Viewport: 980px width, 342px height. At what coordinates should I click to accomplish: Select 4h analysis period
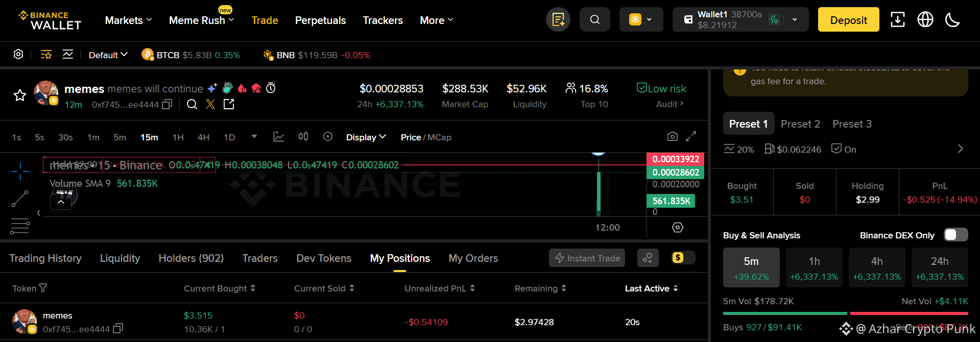tap(877, 268)
